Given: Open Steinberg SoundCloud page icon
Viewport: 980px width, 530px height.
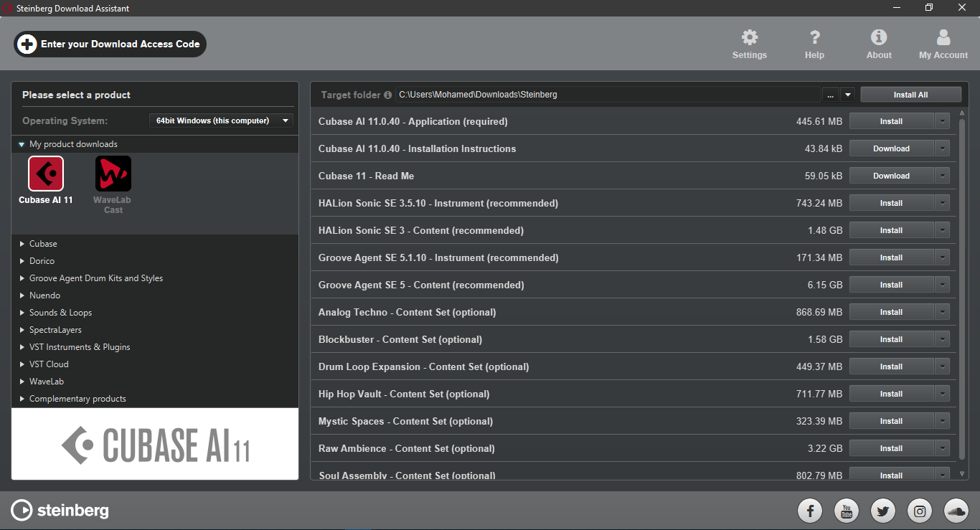Looking at the screenshot, I should tap(956, 511).
